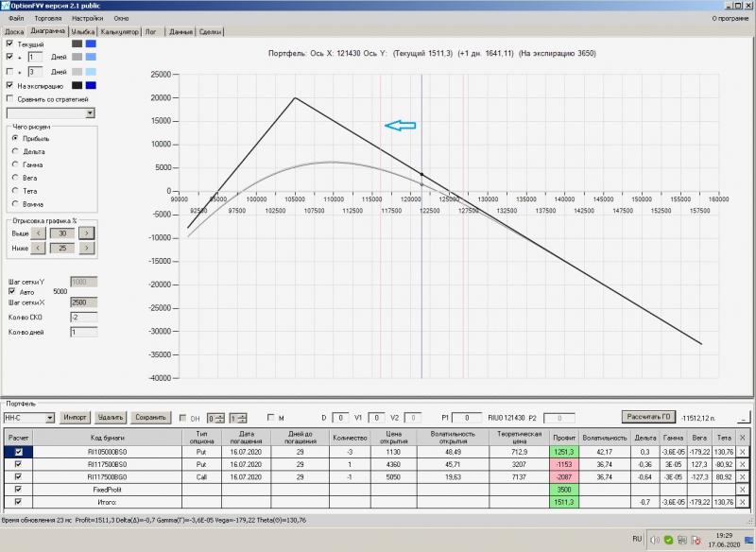Viewport: 756px width, 552px height.
Task: Click the Удалить button
Action: (111, 418)
